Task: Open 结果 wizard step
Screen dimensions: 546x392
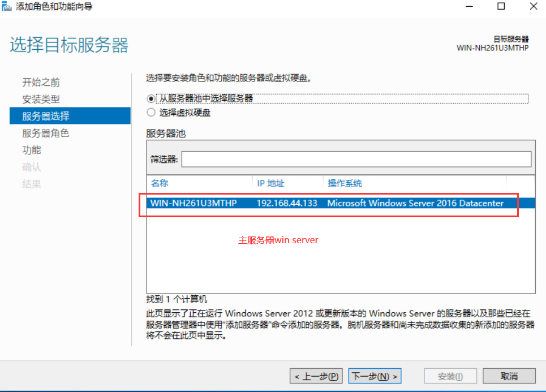Action: point(32,184)
